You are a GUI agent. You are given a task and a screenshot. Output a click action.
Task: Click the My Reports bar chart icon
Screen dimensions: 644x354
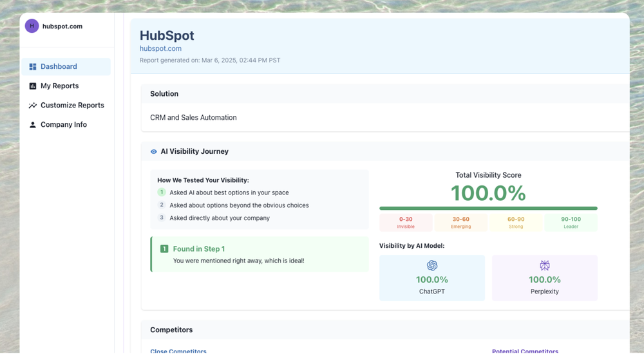pyautogui.click(x=33, y=86)
